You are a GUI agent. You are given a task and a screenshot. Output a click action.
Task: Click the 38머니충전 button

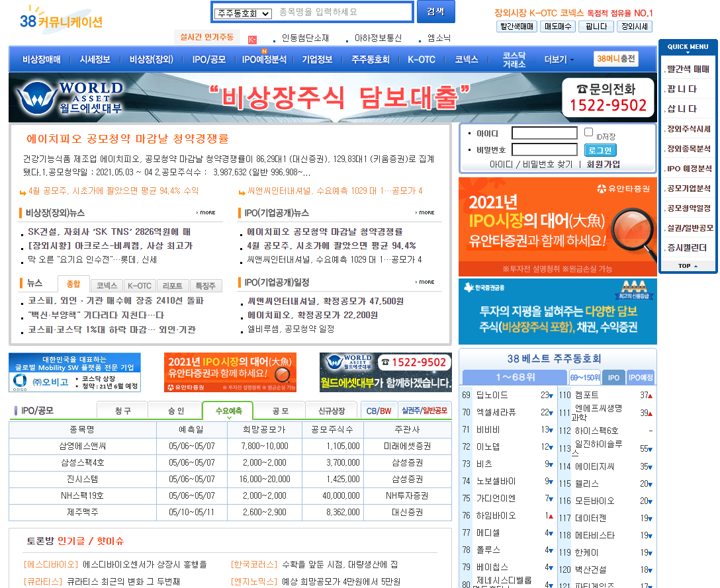[615, 59]
